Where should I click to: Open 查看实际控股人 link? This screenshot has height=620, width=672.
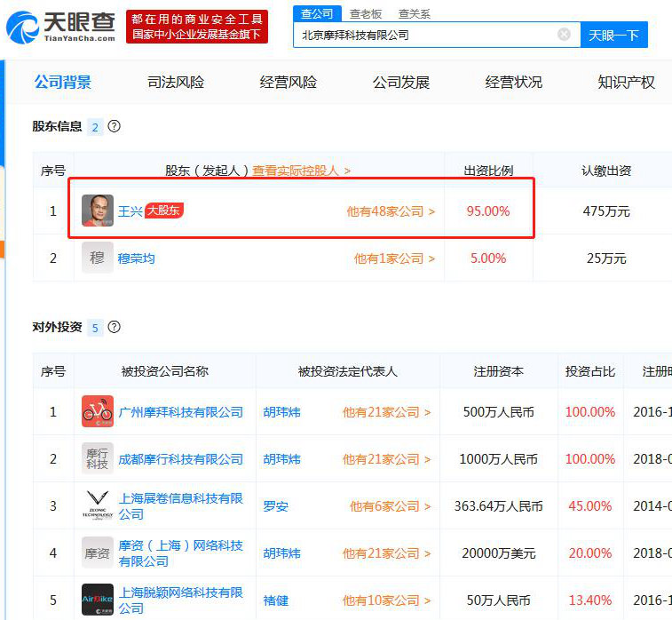pos(301,171)
